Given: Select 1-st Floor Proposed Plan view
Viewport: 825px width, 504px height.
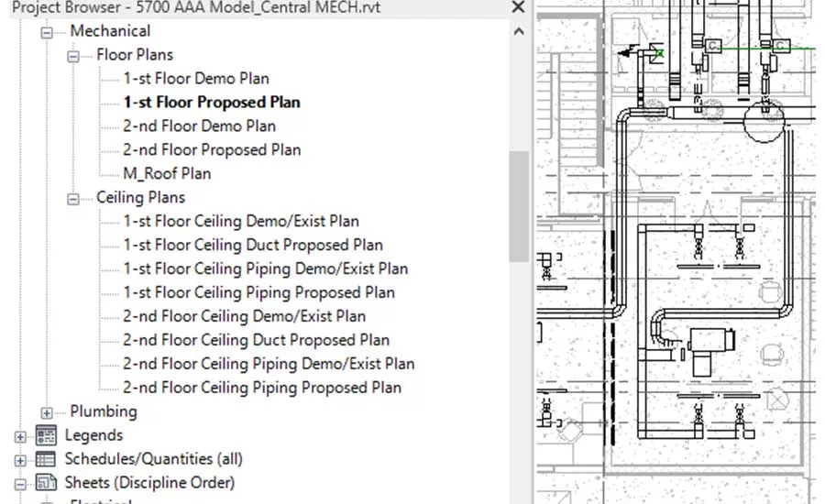Looking at the screenshot, I should pyautogui.click(x=212, y=102).
